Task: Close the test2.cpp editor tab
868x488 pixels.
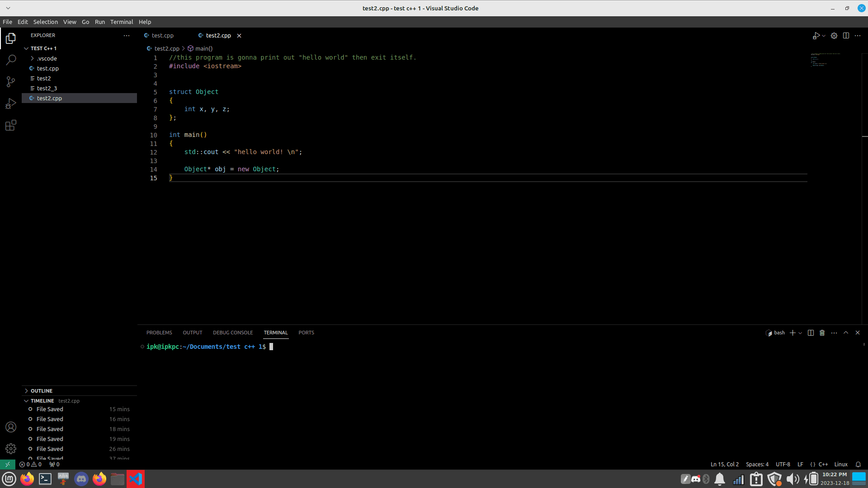Action: pos(239,36)
